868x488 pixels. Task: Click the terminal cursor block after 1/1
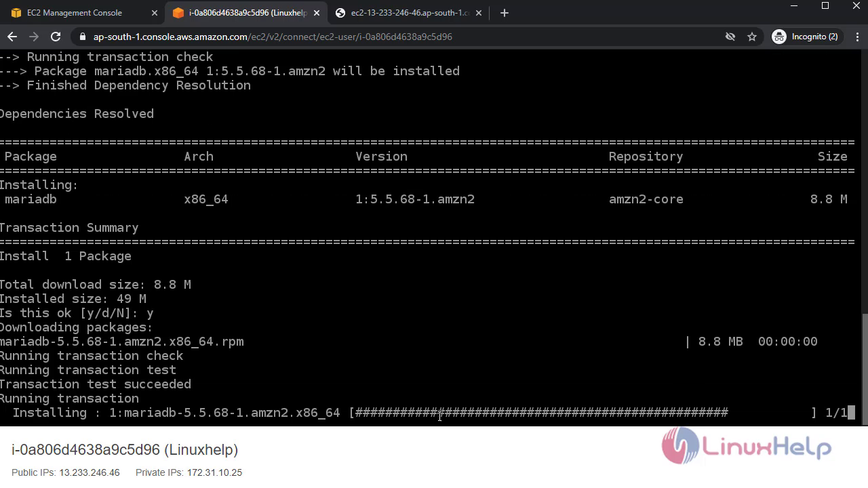851,412
